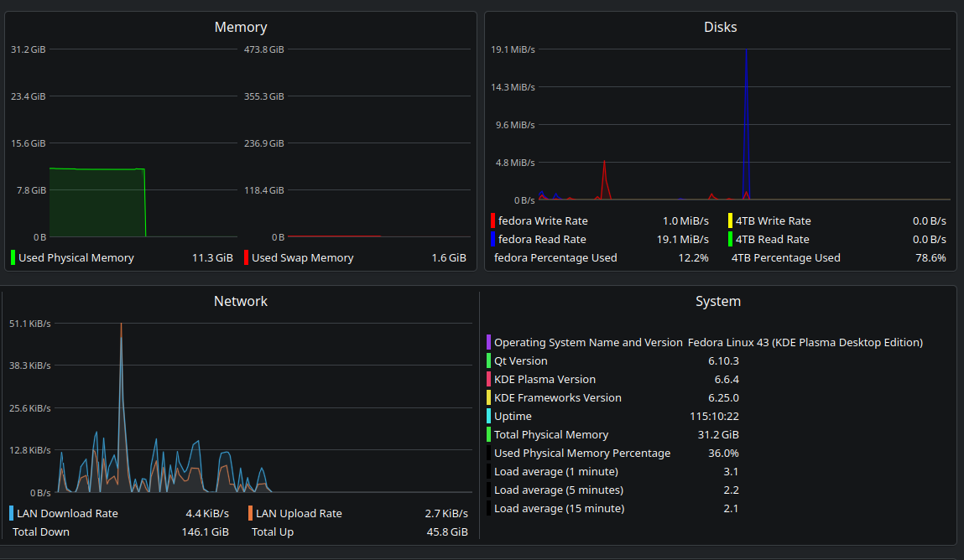Click the 11.3 GiB memory value
Viewport: 964px width, 560px height.
click(212, 258)
